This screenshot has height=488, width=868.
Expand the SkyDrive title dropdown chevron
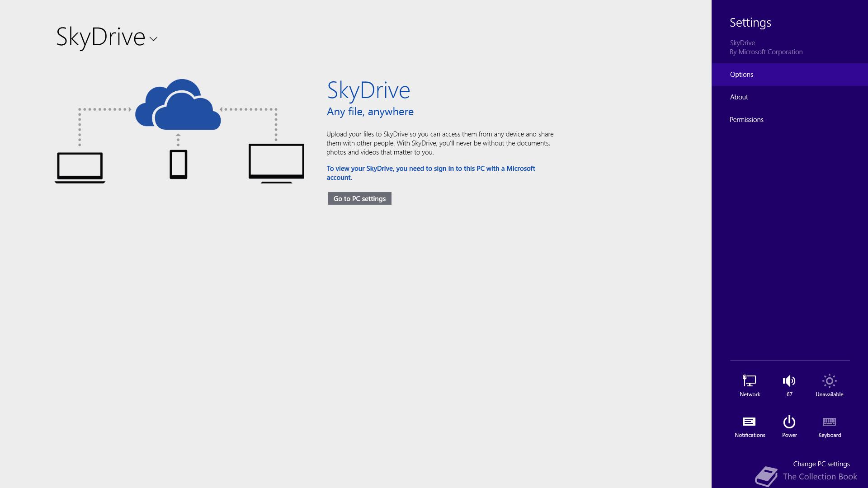(x=154, y=39)
